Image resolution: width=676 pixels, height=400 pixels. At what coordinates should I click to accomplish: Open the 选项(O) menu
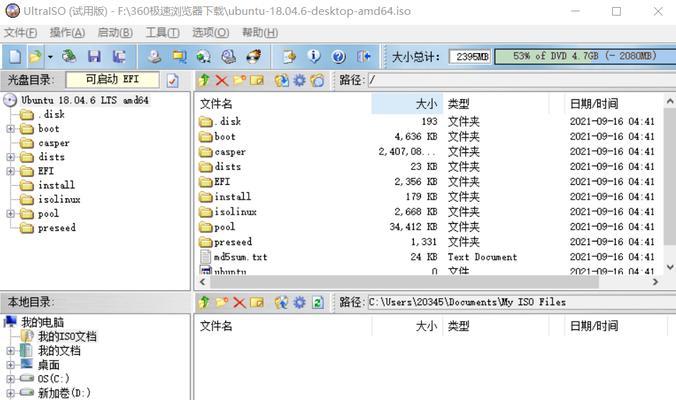[210, 33]
